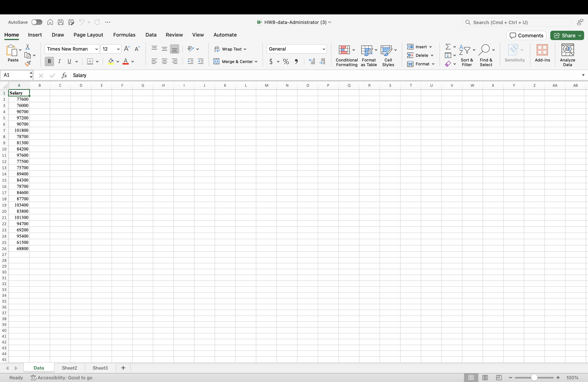Click the Center align text icon

[x=164, y=61]
